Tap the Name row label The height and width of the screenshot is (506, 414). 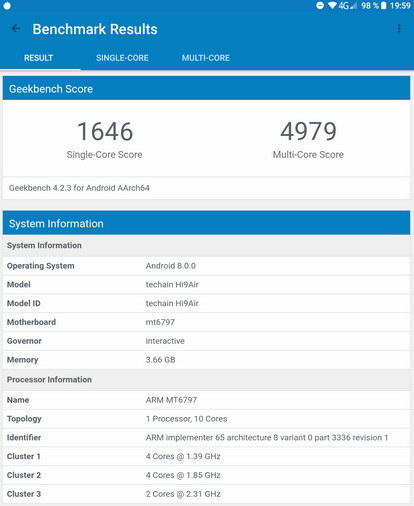(18, 400)
